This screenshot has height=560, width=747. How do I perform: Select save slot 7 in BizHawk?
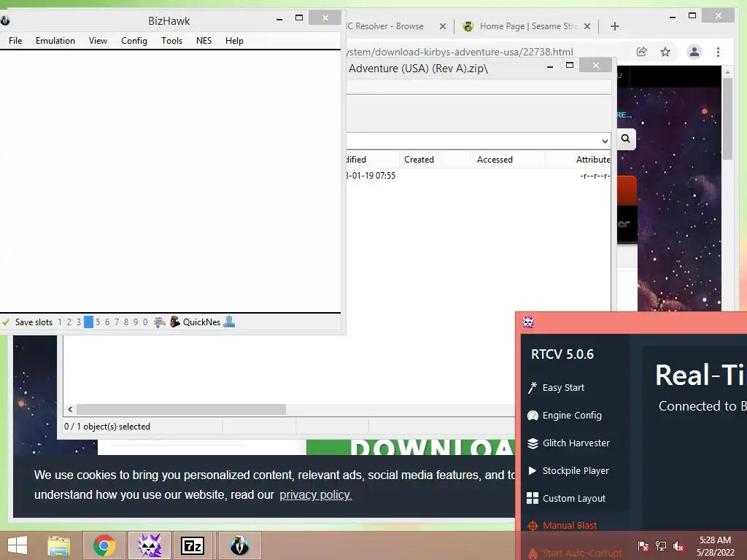coord(117,322)
